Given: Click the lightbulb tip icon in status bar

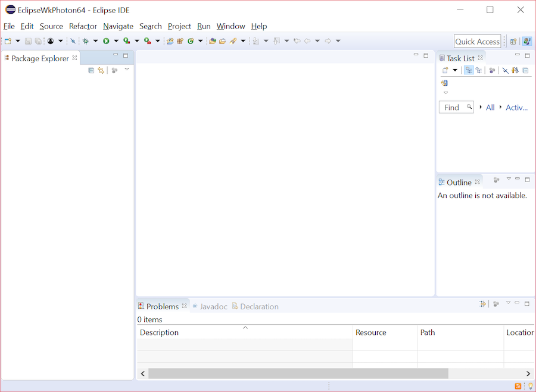Looking at the screenshot, I should tap(530, 386).
